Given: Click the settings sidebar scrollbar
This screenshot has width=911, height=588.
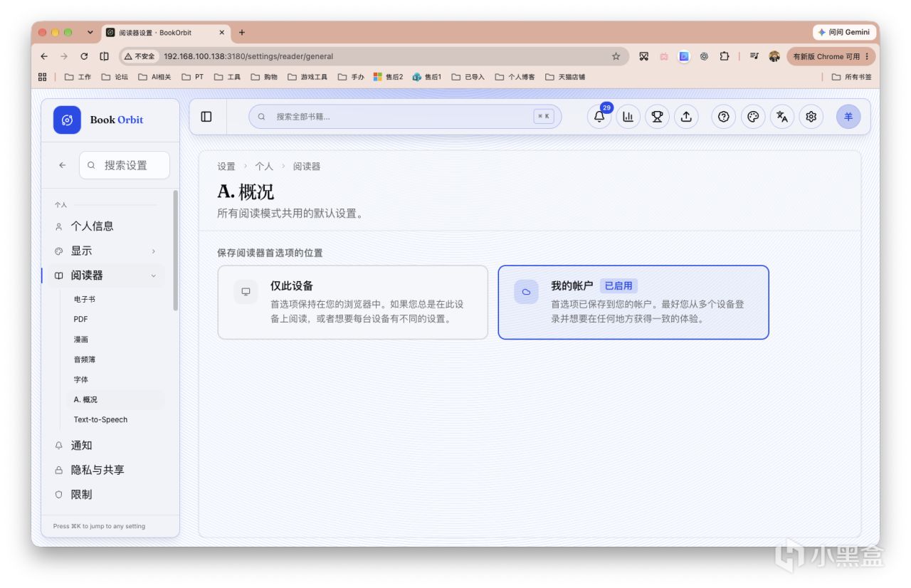Looking at the screenshot, I should (176, 250).
